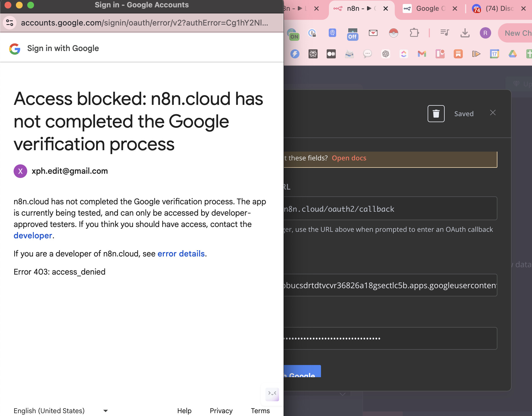The height and width of the screenshot is (416, 532).
Task: Open the Help link in footer
Action: [184, 411]
